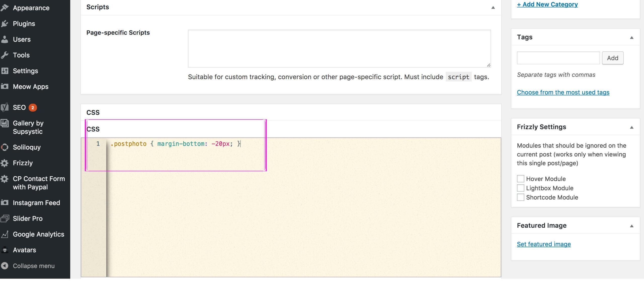Click the Appearance paintbrush icon
This screenshot has height=287, width=644.
[5, 8]
